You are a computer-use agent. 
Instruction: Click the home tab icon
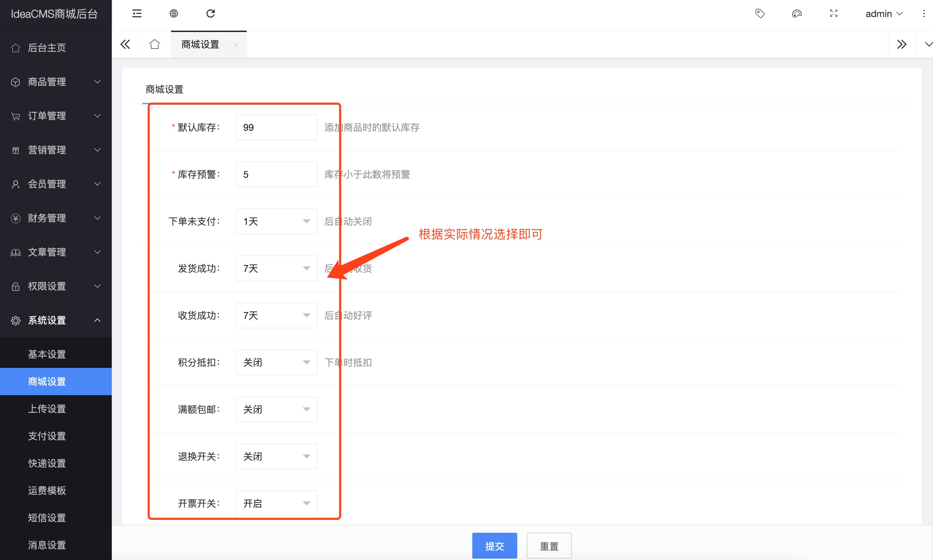point(155,45)
